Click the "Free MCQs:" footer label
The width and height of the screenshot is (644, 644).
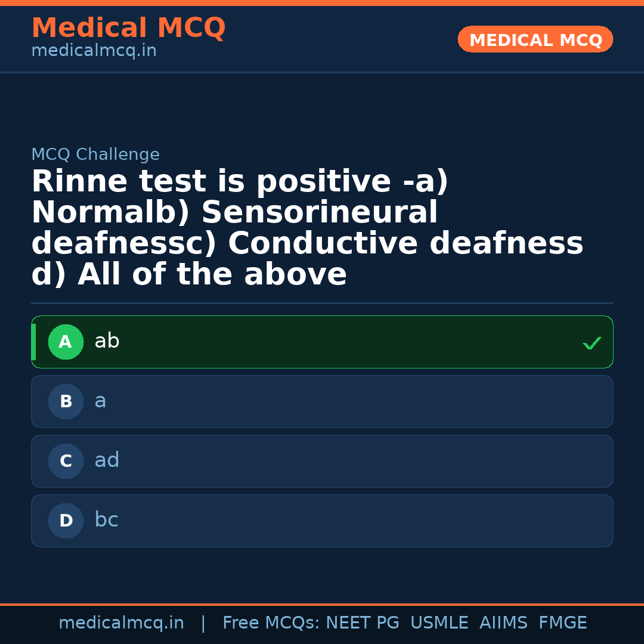coord(271,623)
